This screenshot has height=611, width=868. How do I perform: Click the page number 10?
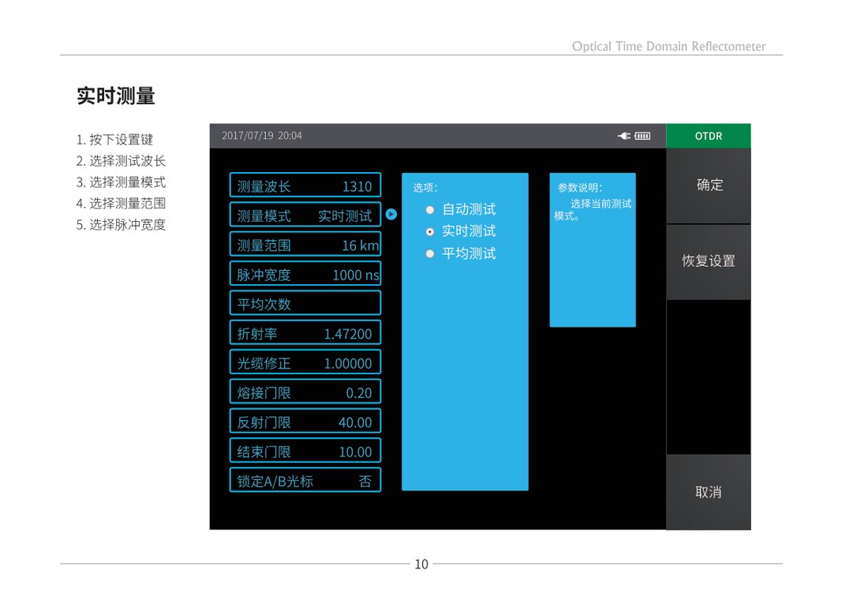click(x=421, y=564)
